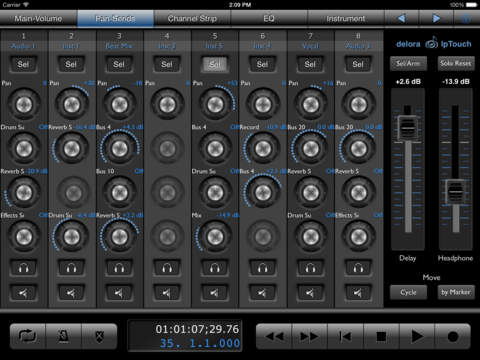Select channel 1 with its Sel button
Image resolution: width=480 pixels, height=360 pixels.
[x=23, y=64]
